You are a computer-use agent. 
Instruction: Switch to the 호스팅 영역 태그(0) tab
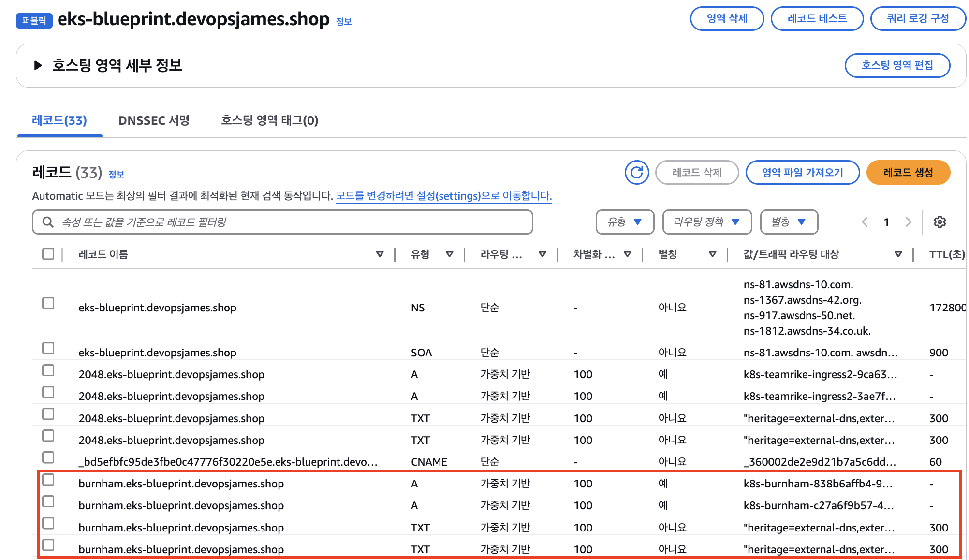[x=269, y=120]
